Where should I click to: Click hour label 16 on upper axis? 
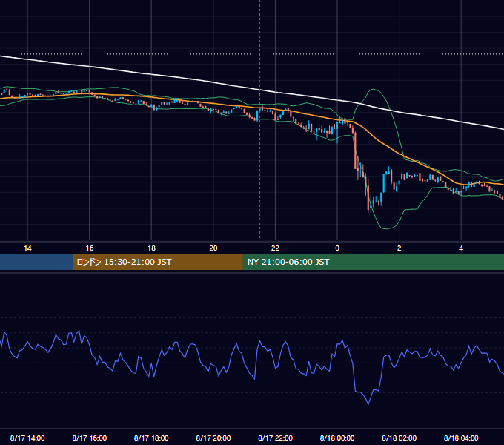[90, 248]
